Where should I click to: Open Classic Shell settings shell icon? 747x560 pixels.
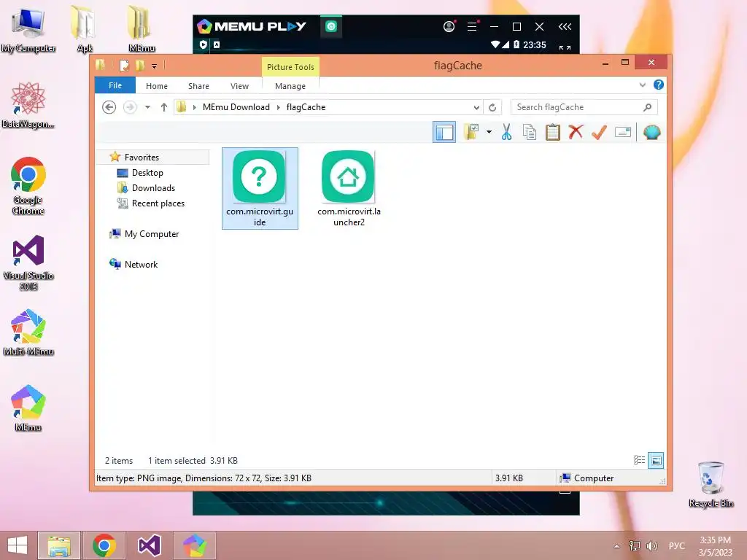(651, 132)
